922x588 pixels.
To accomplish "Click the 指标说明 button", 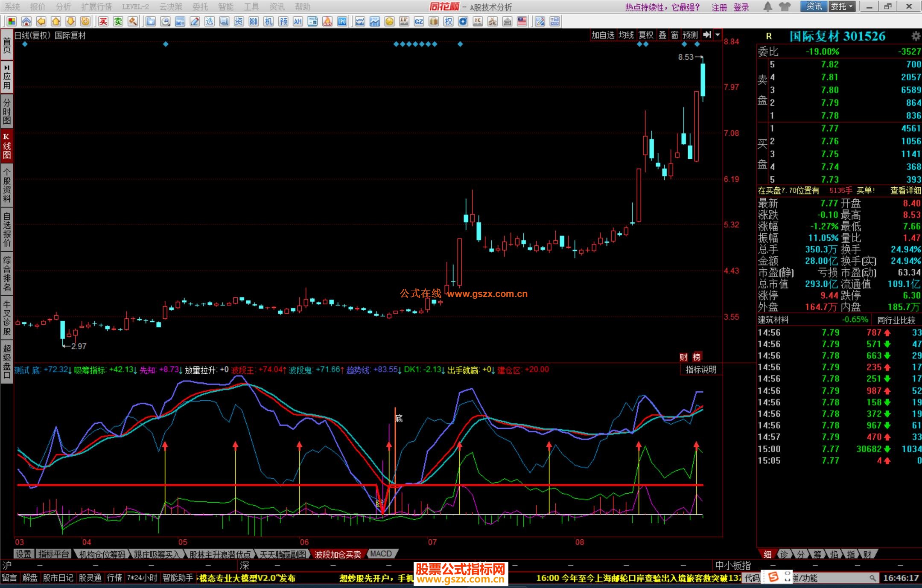I will click(701, 370).
